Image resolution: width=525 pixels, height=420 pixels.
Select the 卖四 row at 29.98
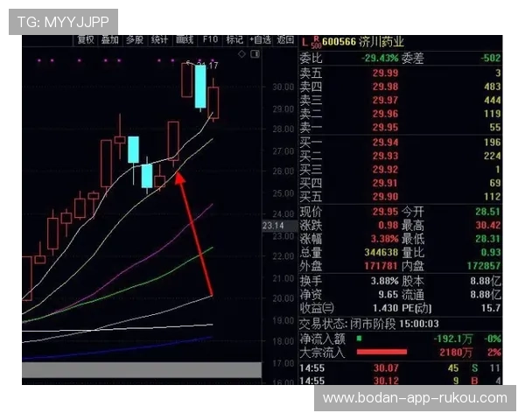400,87
